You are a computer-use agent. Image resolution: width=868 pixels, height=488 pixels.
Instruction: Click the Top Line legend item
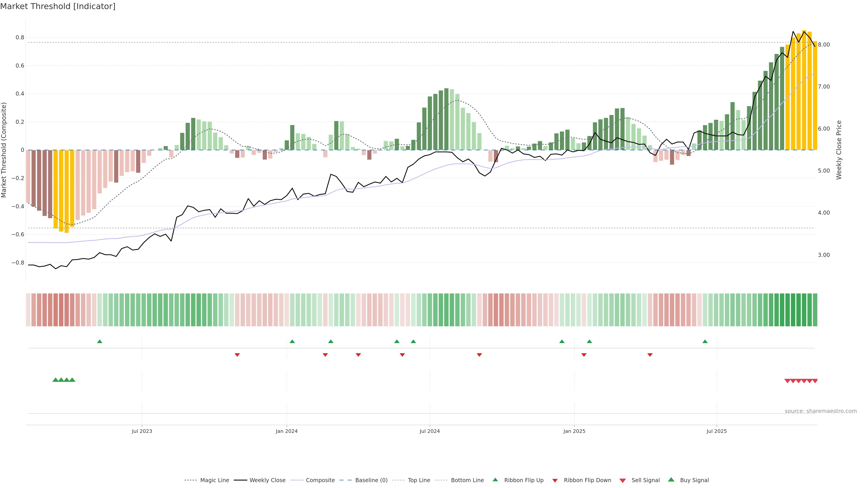(419, 480)
